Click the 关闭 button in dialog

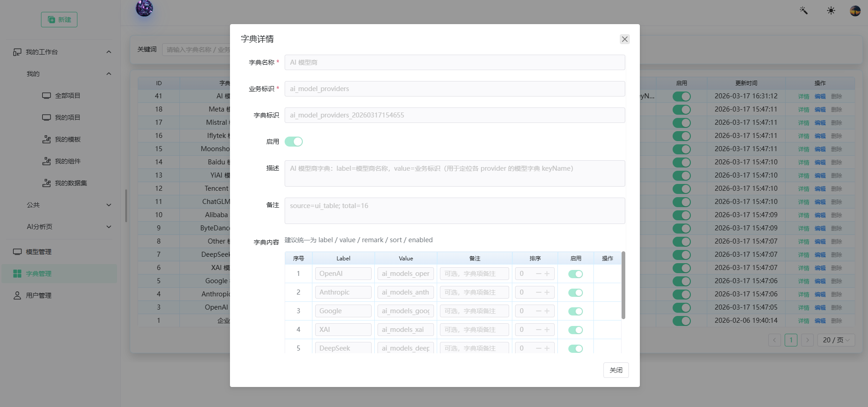[x=616, y=370]
